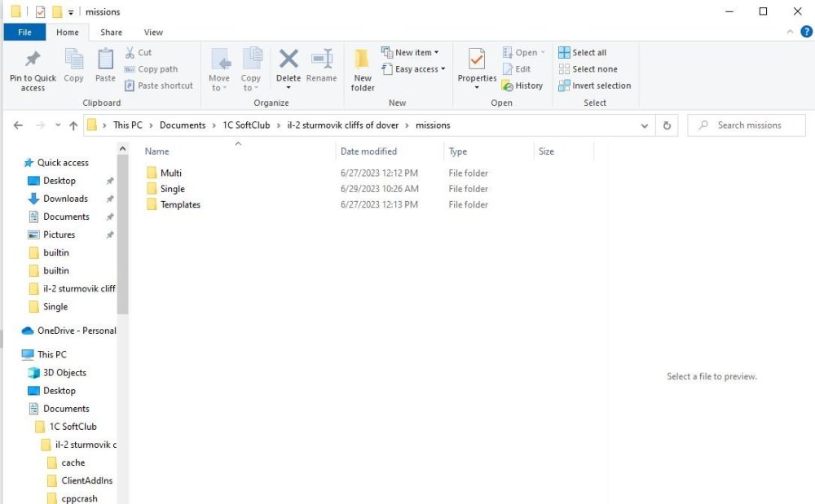Open Properties using the checkmark icon
Viewport: 815px width, 504px height.
coord(477,59)
